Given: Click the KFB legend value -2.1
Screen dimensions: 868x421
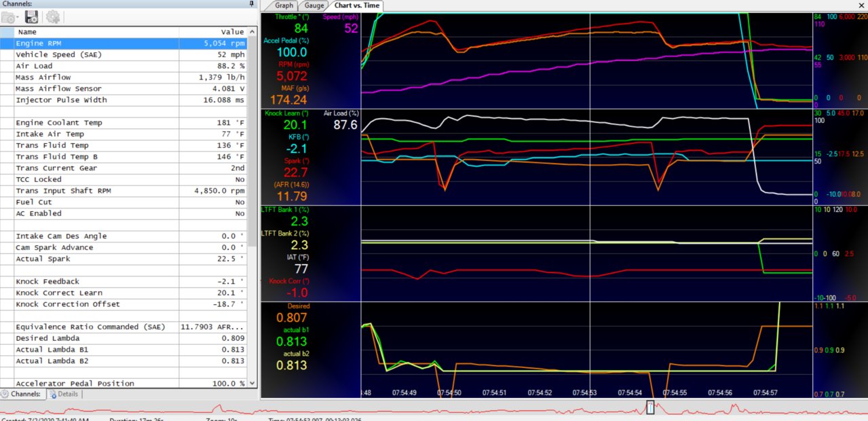Looking at the screenshot, I should [x=297, y=149].
